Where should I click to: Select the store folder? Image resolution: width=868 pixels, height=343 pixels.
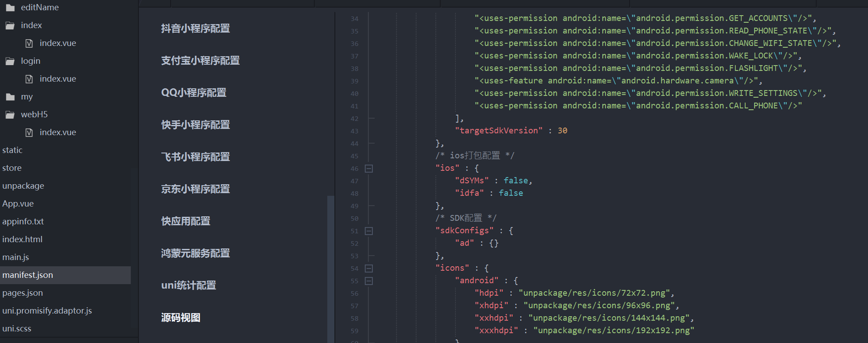coord(12,168)
